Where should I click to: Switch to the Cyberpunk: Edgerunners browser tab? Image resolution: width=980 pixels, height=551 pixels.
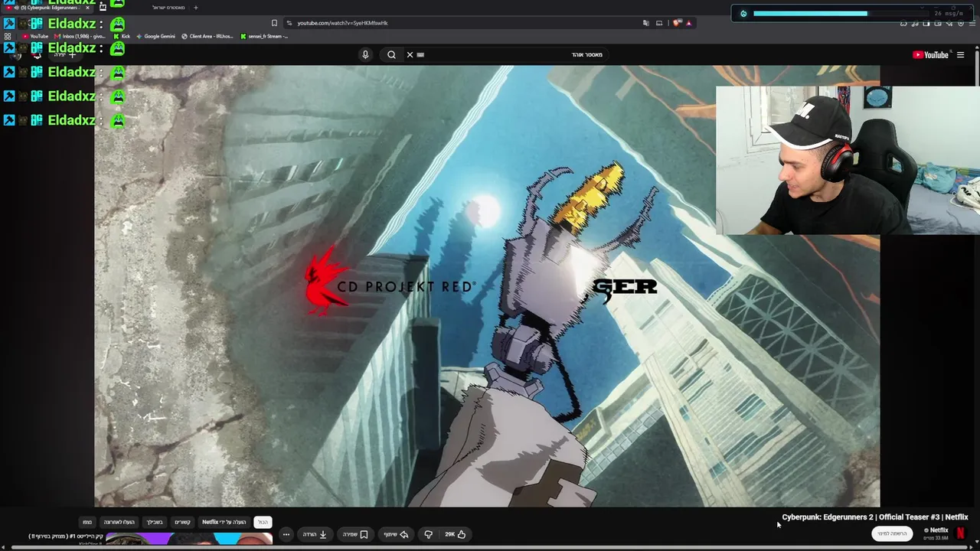coord(47,8)
